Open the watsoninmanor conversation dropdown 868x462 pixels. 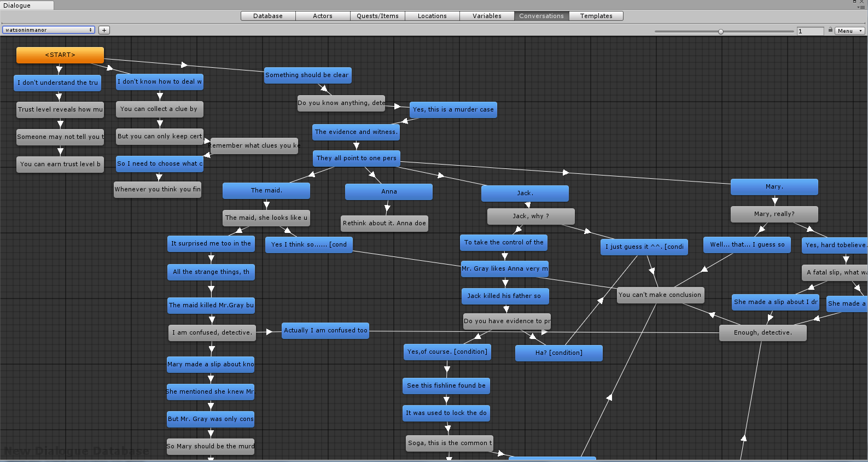[48, 30]
